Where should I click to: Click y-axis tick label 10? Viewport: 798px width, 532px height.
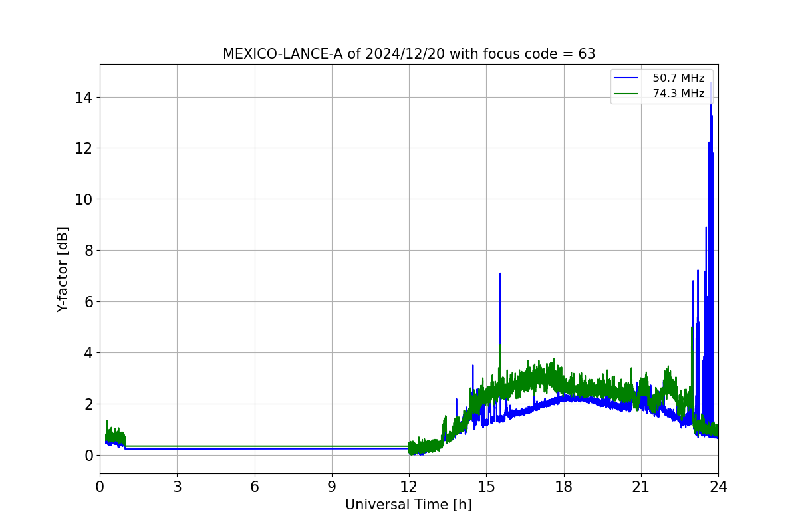85,199
